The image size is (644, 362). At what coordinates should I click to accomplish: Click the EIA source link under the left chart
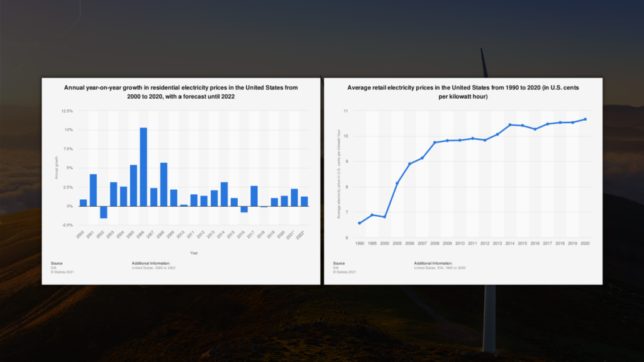[x=52, y=267]
